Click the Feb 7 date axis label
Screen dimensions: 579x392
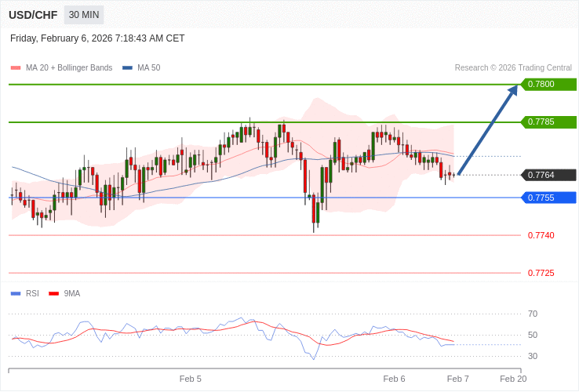click(458, 379)
